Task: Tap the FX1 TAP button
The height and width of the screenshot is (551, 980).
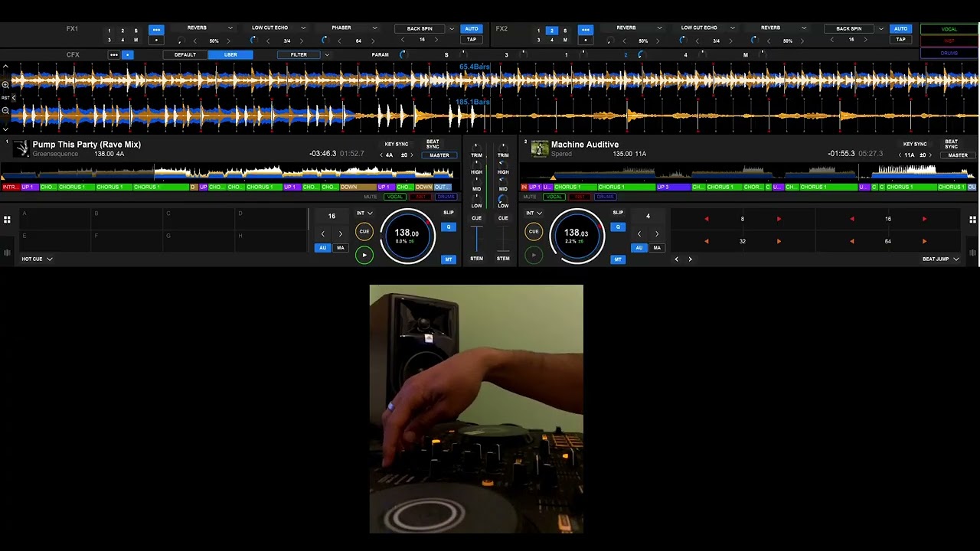Action: click(472, 39)
